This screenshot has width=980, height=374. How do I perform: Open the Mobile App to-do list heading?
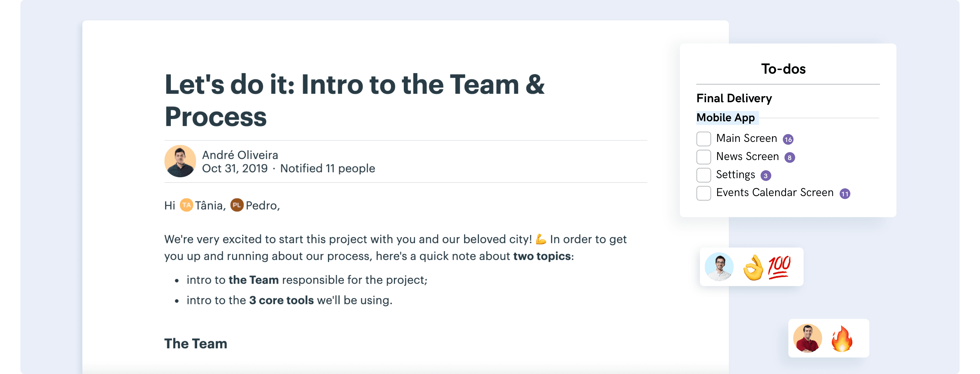[x=725, y=118]
